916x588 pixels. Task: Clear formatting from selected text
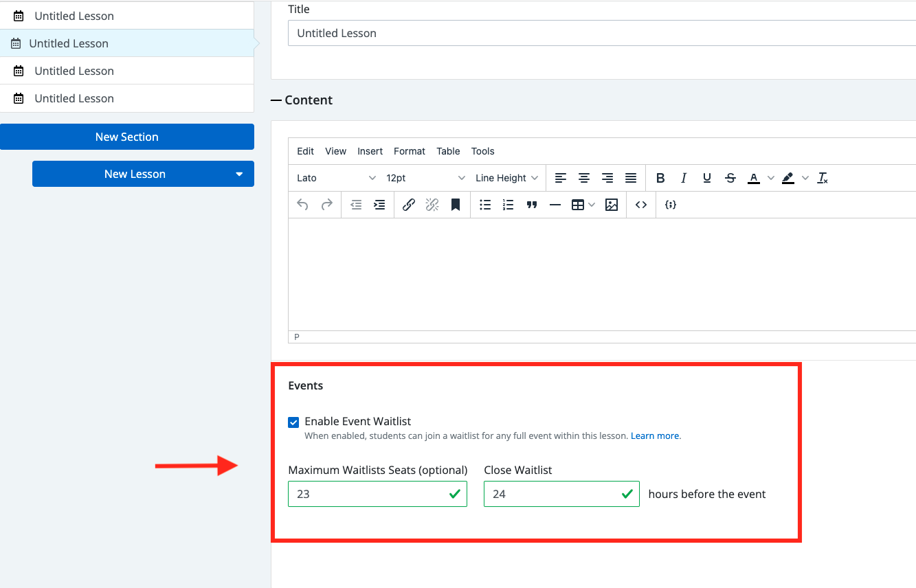coord(823,178)
